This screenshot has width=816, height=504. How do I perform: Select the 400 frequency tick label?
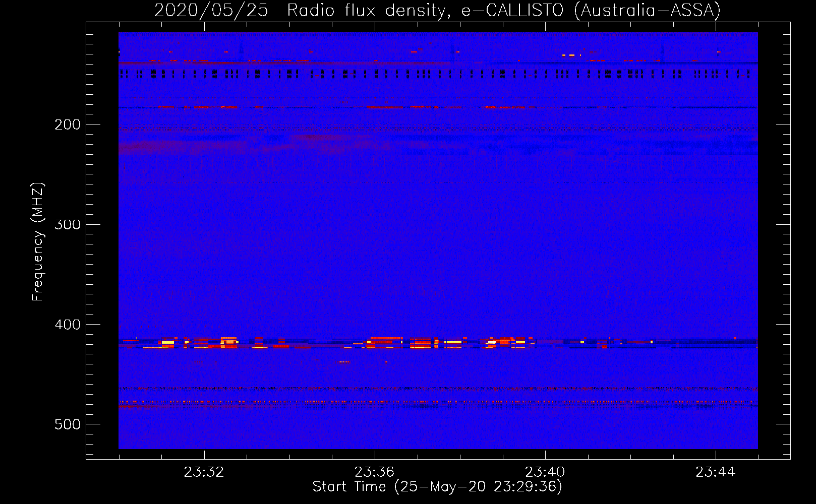point(68,325)
